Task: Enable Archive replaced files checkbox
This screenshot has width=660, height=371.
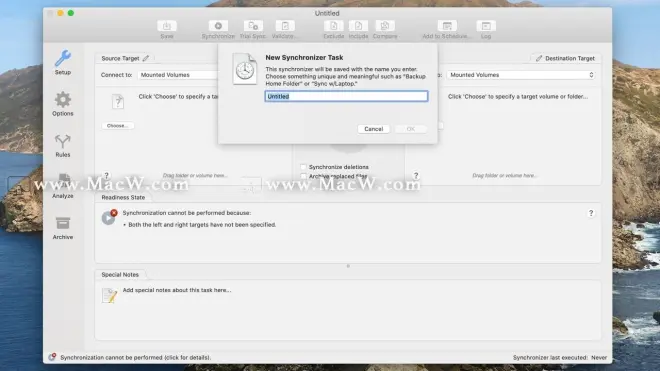Action: [x=303, y=176]
